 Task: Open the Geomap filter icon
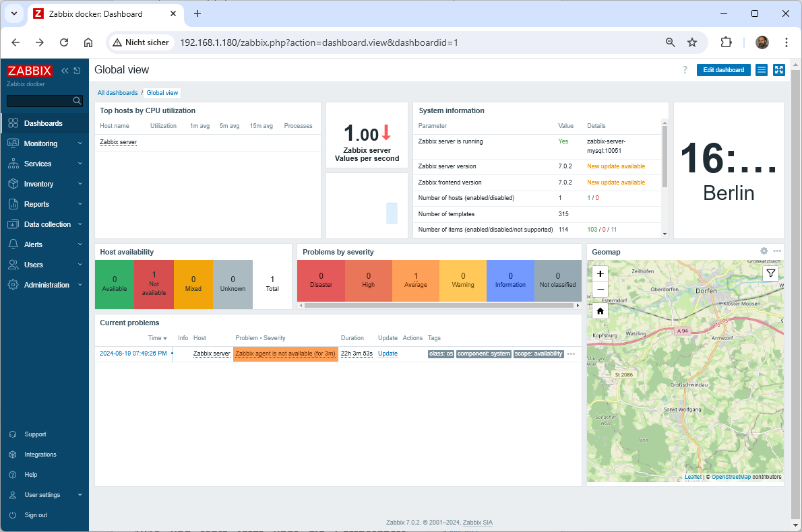(771, 273)
